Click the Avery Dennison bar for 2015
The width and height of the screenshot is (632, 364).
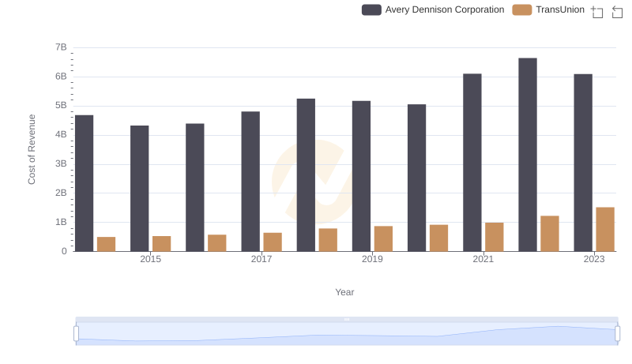click(x=140, y=189)
